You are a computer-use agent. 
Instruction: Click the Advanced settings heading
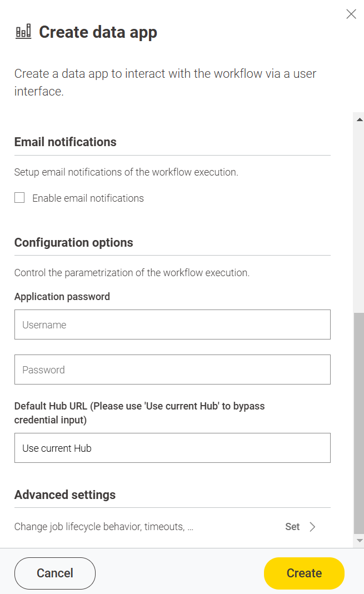[65, 495]
